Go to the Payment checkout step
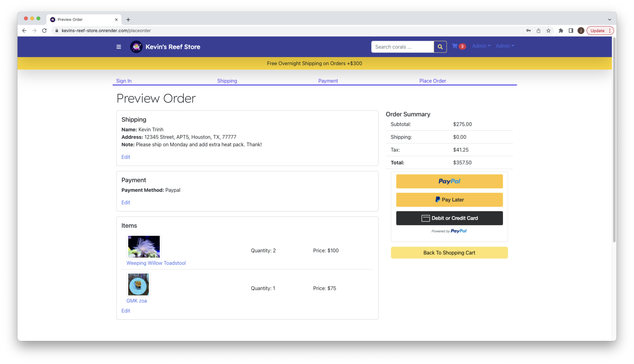The image size is (634, 364). point(328,81)
